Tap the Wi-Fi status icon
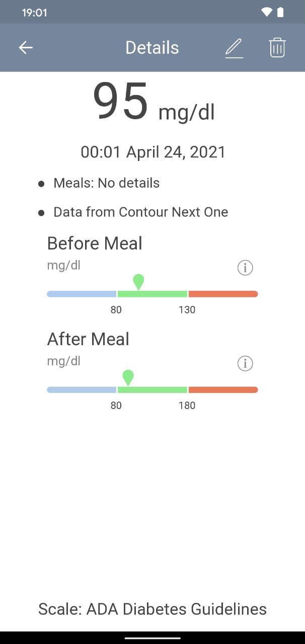Viewport: 305px width, 644px height. point(267,12)
